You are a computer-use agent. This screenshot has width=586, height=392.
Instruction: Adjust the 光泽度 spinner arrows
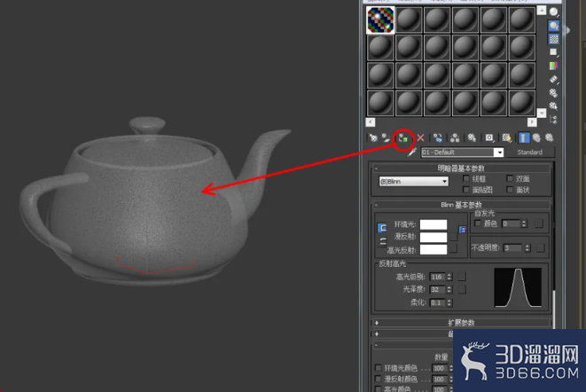point(449,289)
